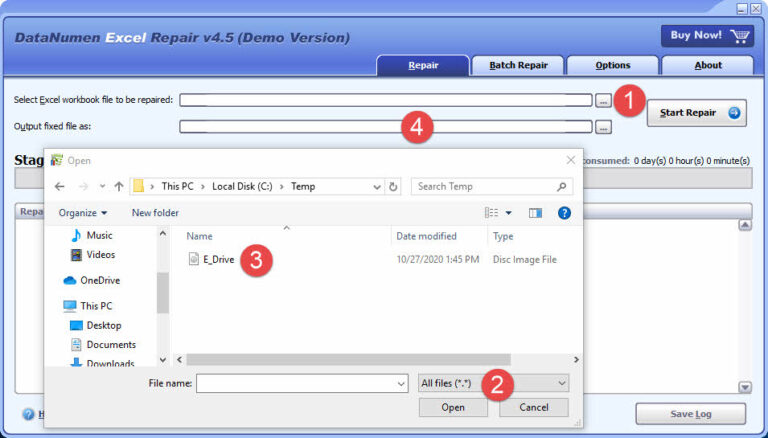Click the Up one level arrow
768x438 pixels.
pos(119,186)
